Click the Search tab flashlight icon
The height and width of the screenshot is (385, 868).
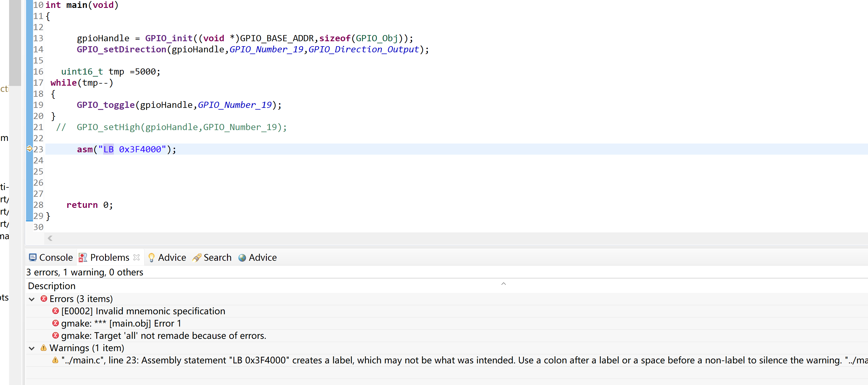click(x=197, y=258)
